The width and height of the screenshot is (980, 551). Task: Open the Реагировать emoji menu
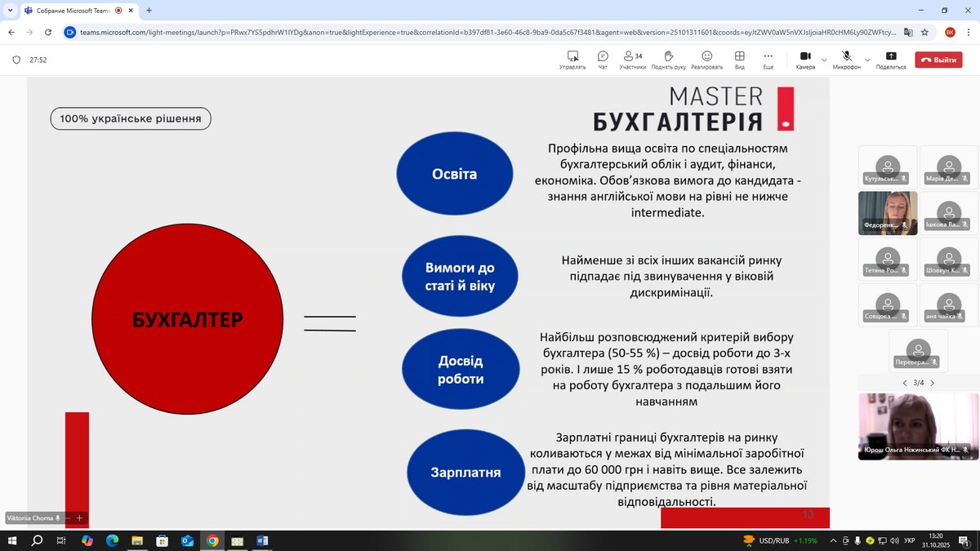[706, 59]
